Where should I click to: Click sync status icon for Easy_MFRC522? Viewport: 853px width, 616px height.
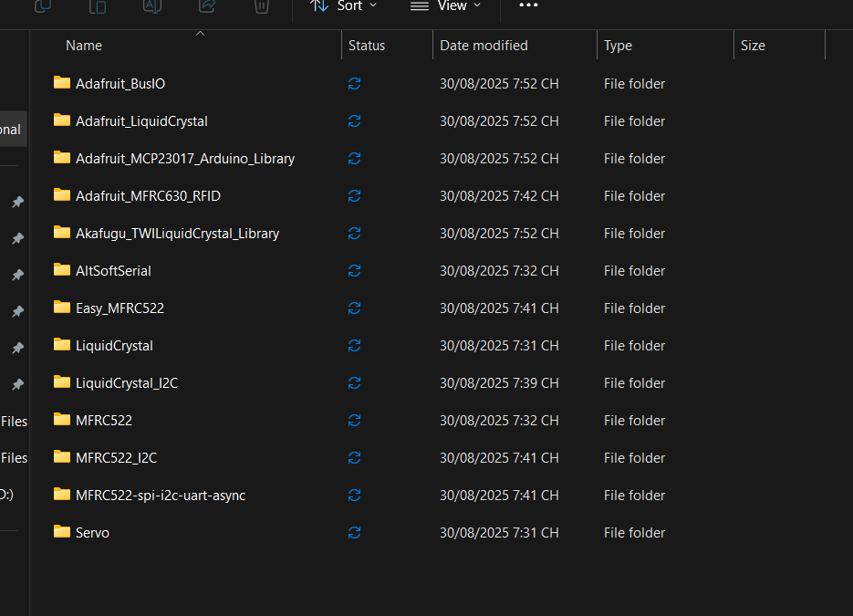pyautogui.click(x=354, y=308)
